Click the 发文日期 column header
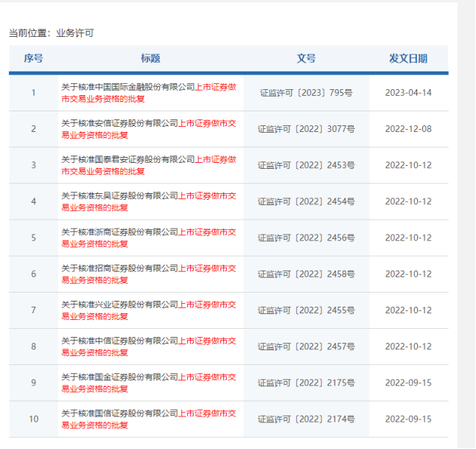 tap(408, 58)
